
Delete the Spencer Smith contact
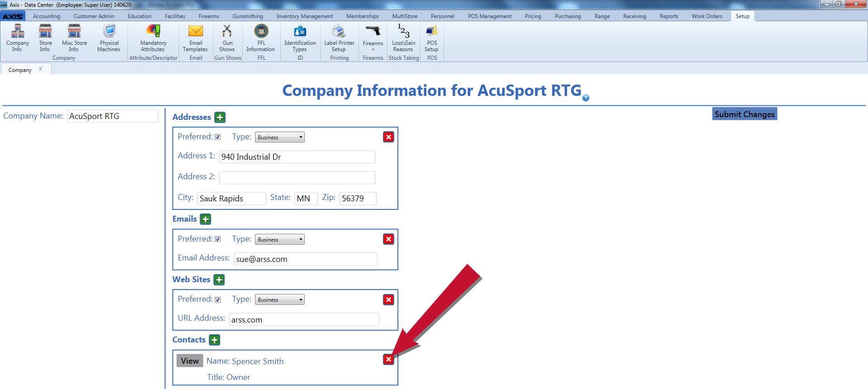(x=388, y=360)
